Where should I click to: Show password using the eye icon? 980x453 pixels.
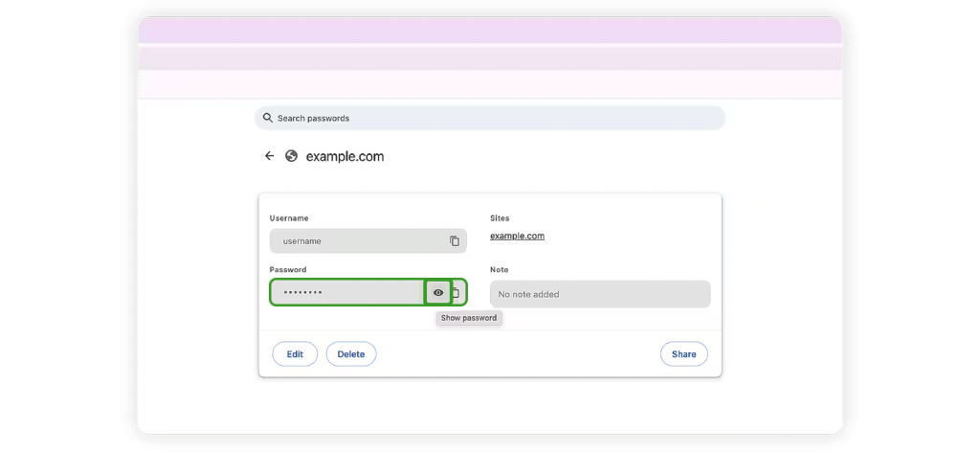click(438, 292)
